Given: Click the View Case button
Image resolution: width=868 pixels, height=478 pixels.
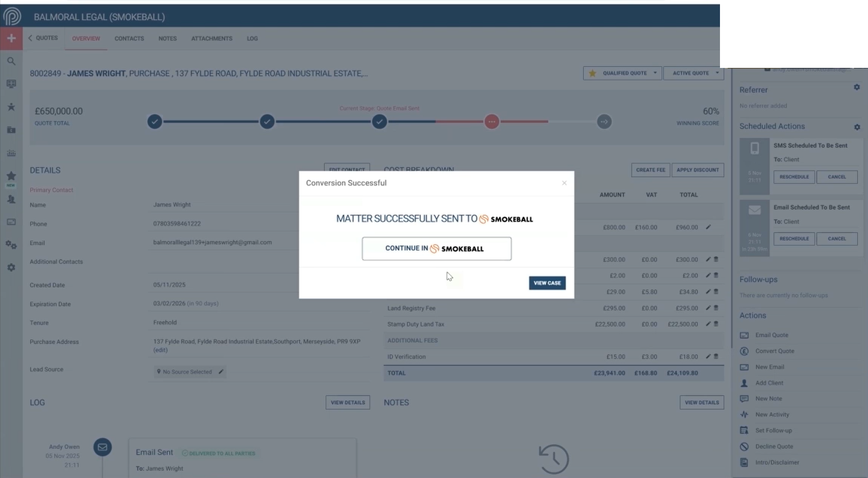Looking at the screenshot, I should 547,283.
